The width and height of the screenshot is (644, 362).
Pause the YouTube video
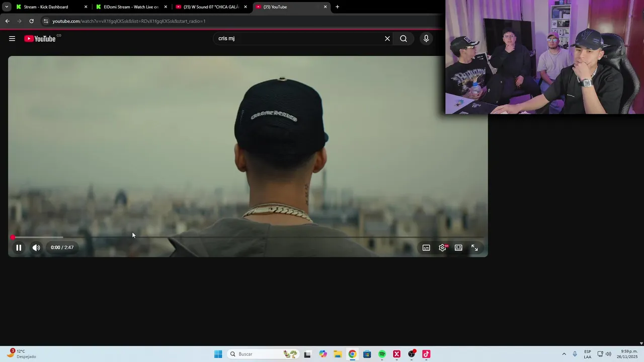[x=19, y=247]
